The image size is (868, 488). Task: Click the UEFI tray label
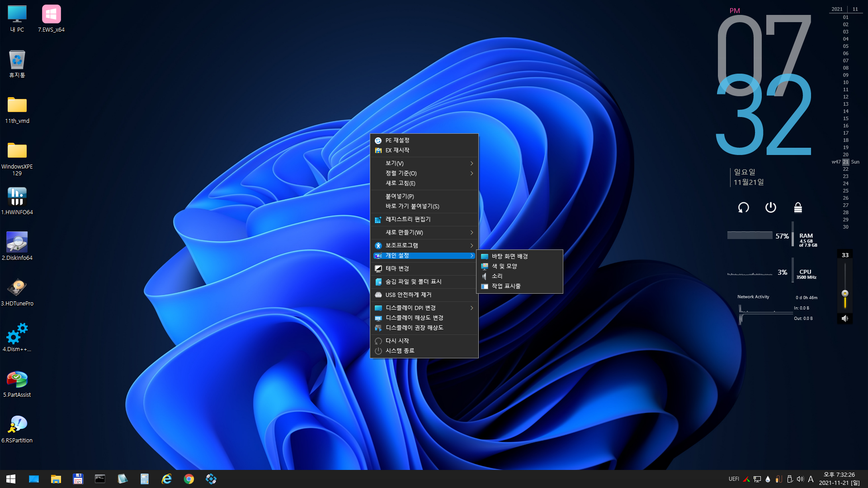[734, 479]
